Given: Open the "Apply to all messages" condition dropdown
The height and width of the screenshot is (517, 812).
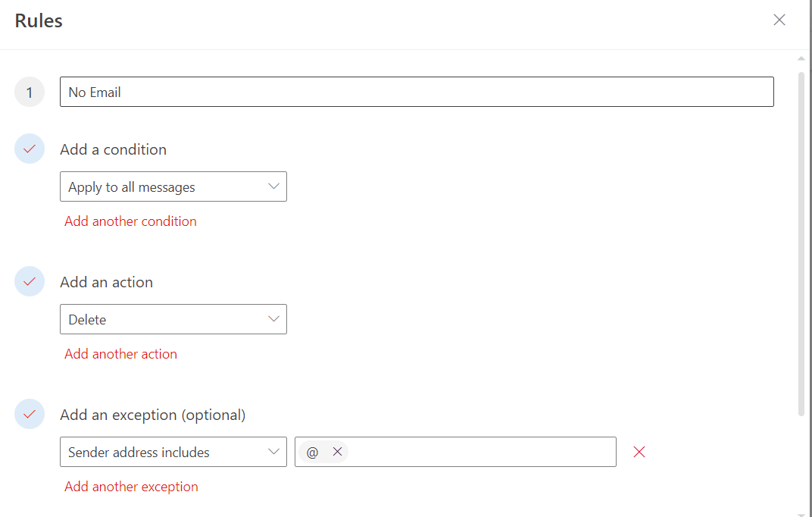Looking at the screenshot, I should coord(173,186).
